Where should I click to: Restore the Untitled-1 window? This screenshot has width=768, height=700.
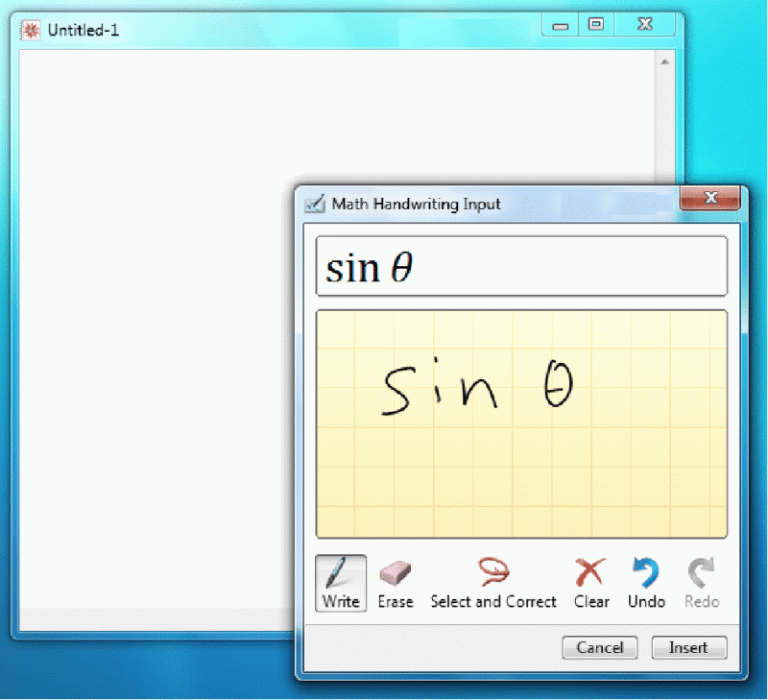coord(595,24)
